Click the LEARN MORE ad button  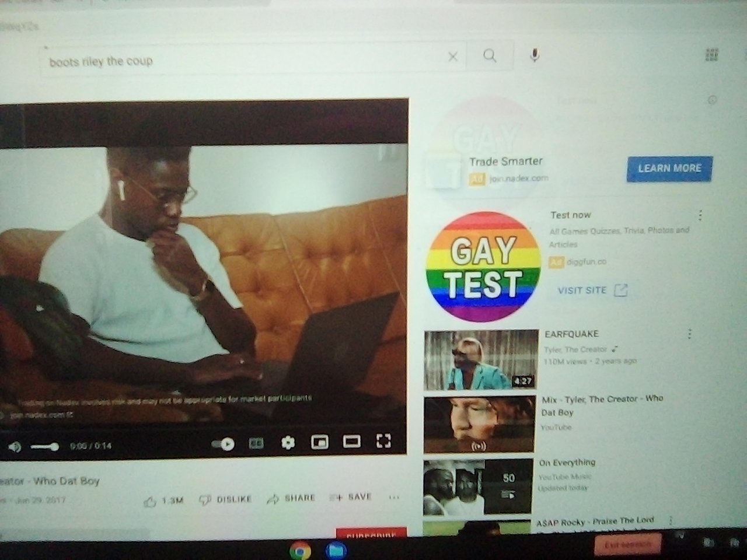[669, 168]
